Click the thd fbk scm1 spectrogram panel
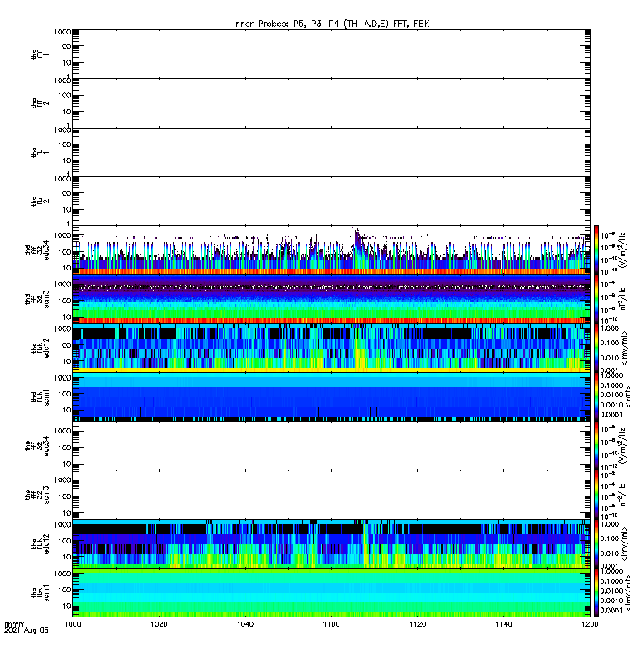Viewport: 630px width, 672px height. pyautogui.click(x=331, y=396)
